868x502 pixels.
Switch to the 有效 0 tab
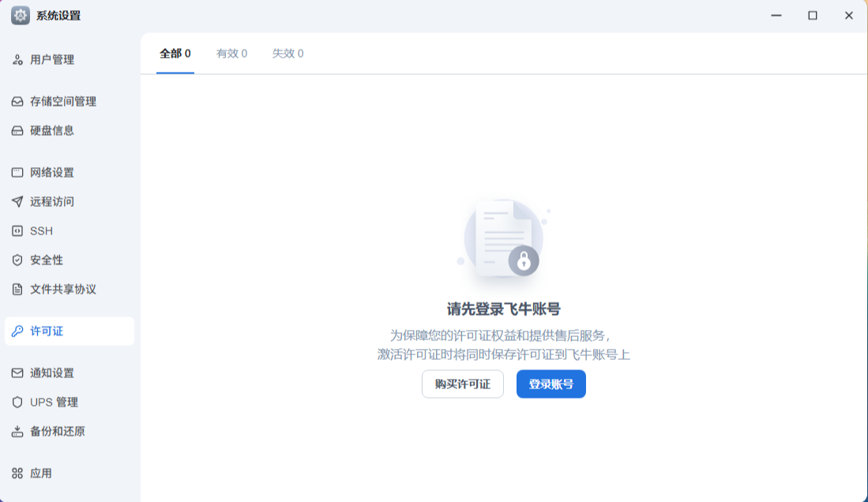(x=231, y=54)
